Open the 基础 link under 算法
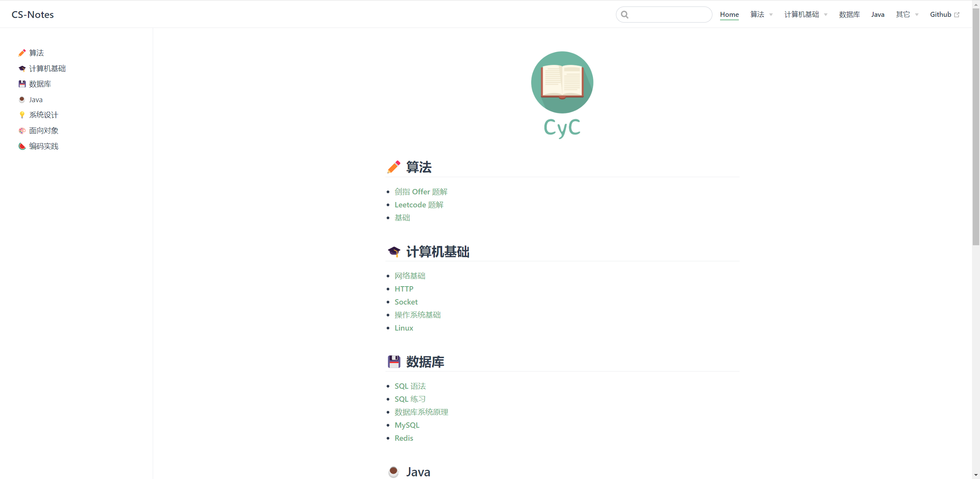 click(402, 218)
